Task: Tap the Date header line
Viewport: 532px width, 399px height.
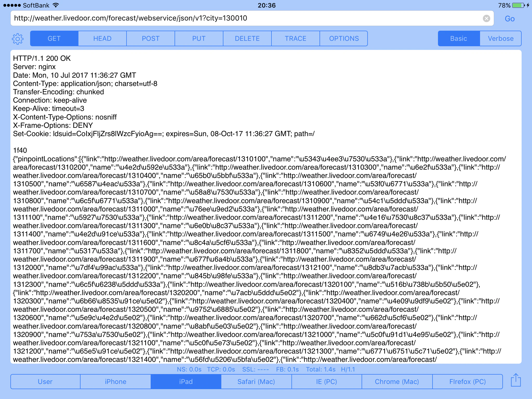Action: point(75,75)
